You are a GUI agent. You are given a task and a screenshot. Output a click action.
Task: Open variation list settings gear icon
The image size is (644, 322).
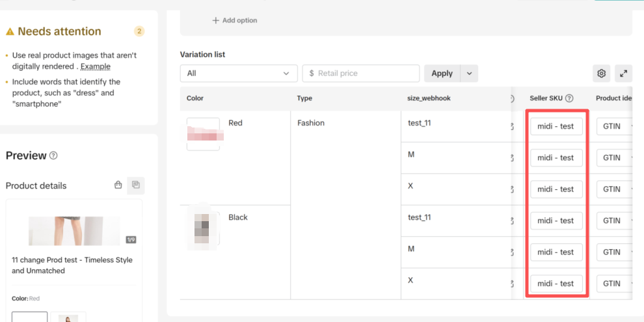pos(601,74)
